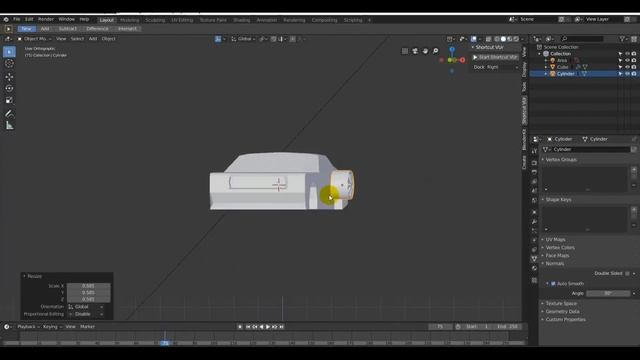The width and height of the screenshot is (640, 360).
Task: Open the Render menu
Action: click(x=46, y=19)
